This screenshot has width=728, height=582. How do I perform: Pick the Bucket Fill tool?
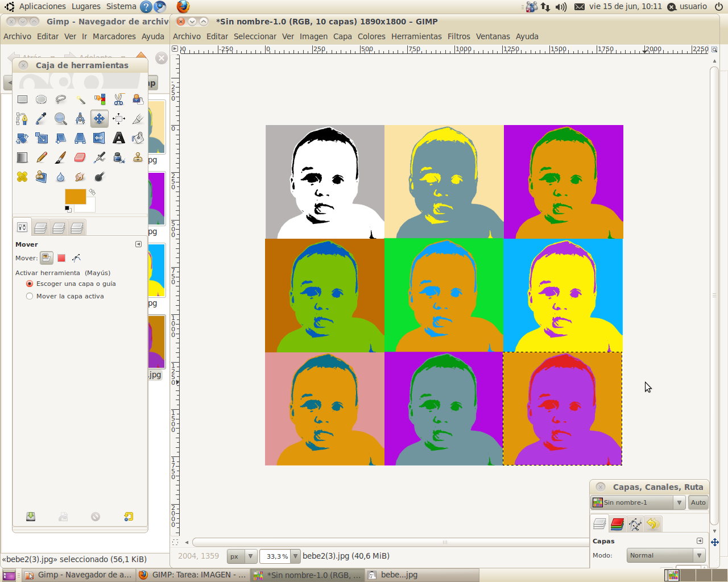pyautogui.click(x=138, y=138)
